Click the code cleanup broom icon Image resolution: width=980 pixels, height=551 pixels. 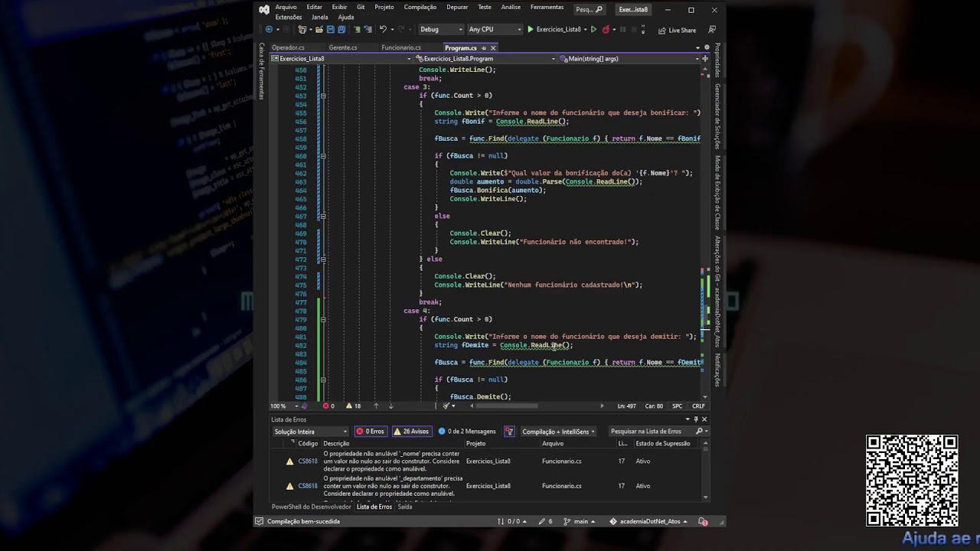tap(446, 406)
